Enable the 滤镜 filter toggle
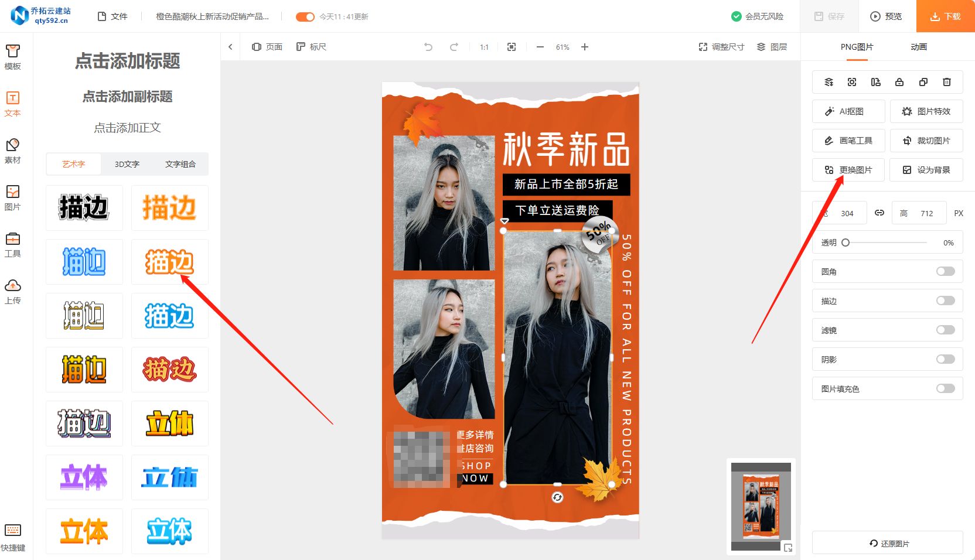Screen dimensions: 975x560 946,330
